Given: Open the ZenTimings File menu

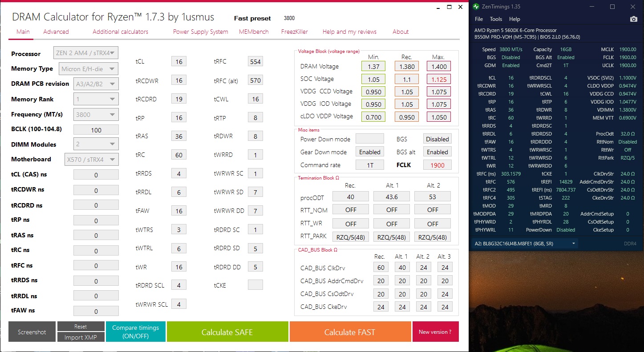Looking at the screenshot, I should 479,19.
